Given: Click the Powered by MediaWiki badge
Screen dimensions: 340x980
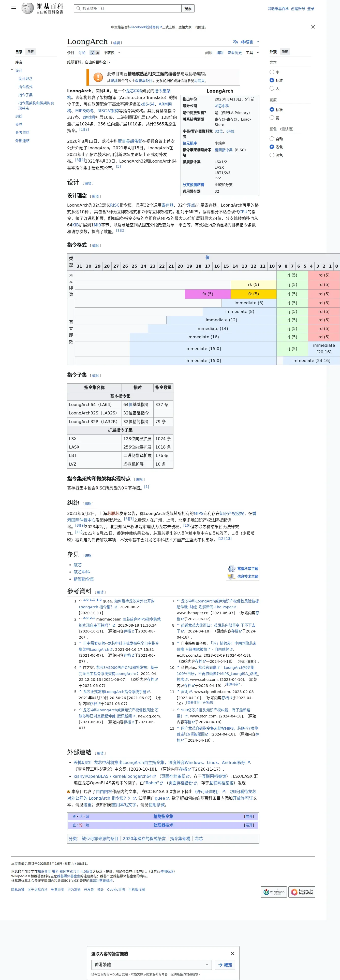Looking at the screenshot, I should pyautogui.click(x=302, y=892).
